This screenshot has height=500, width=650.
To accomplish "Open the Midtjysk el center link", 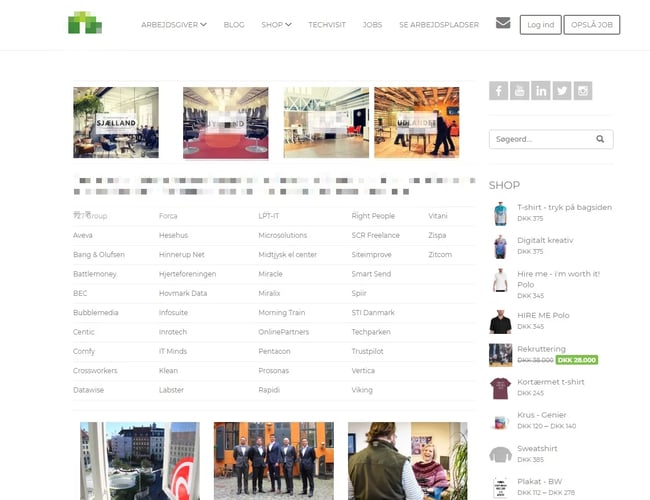I will (x=287, y=255).
